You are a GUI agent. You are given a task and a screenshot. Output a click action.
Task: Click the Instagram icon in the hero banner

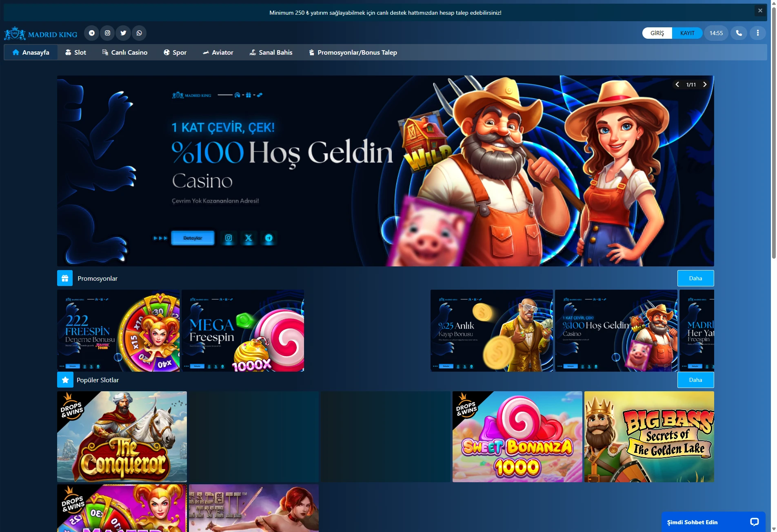[x=229, y=238]
